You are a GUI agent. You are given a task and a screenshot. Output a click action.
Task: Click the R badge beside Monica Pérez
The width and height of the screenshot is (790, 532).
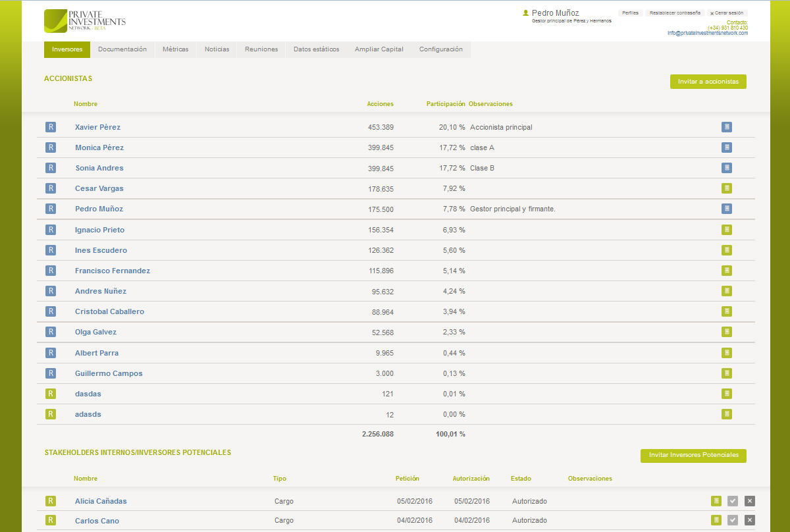point(51,147)
